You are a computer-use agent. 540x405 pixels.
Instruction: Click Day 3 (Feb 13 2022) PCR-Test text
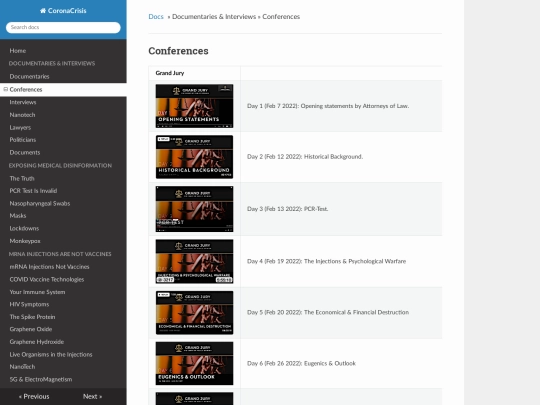[287, 209]
